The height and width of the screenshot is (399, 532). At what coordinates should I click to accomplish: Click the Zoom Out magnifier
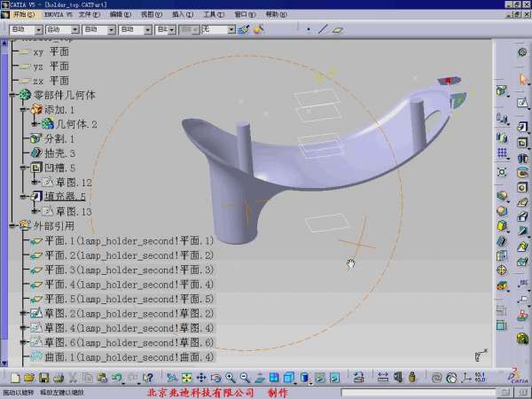245,378
